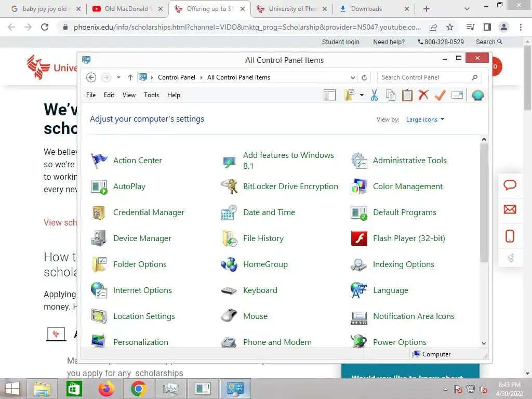Image resolution: width=532 pixels, height=399 pixels.
Task: Click the Copy toolbar icon
Action: (391, 96)
